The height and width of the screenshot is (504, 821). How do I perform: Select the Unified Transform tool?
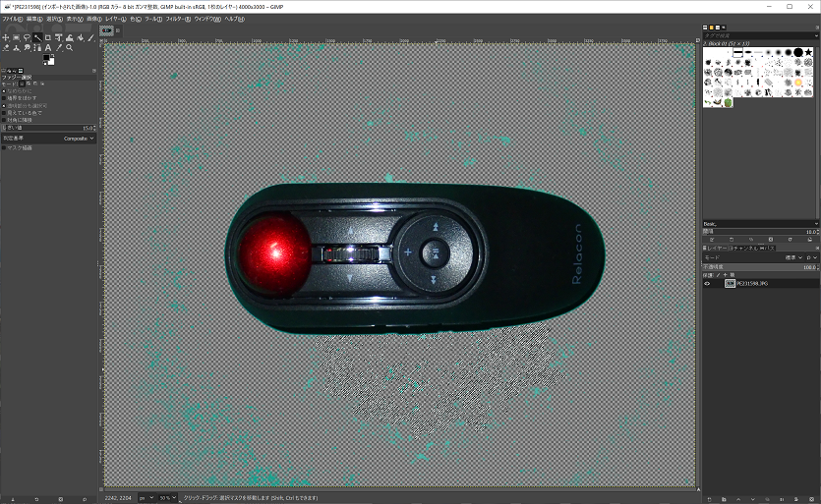[x=59, y=37]
